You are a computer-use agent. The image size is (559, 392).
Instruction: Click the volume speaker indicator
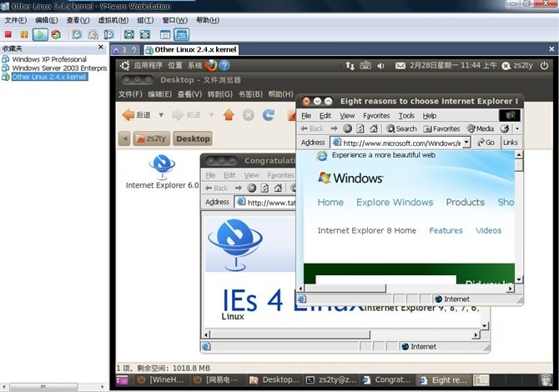point(380,66)
